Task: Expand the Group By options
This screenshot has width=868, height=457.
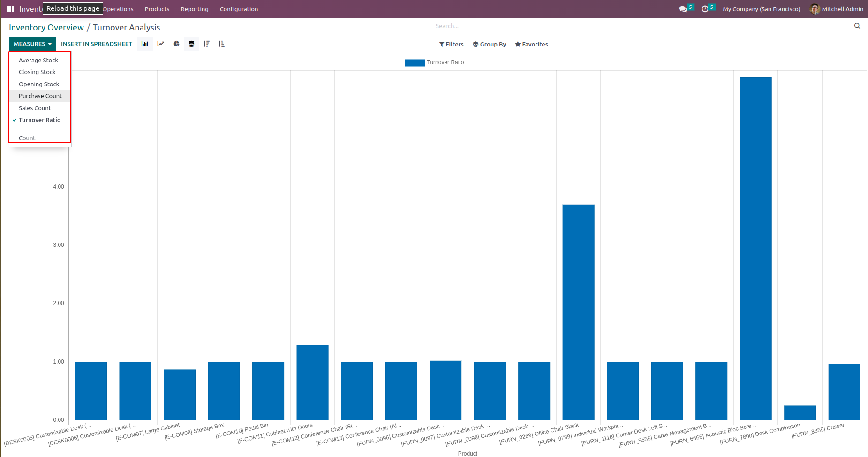Action: coord(489,45)
